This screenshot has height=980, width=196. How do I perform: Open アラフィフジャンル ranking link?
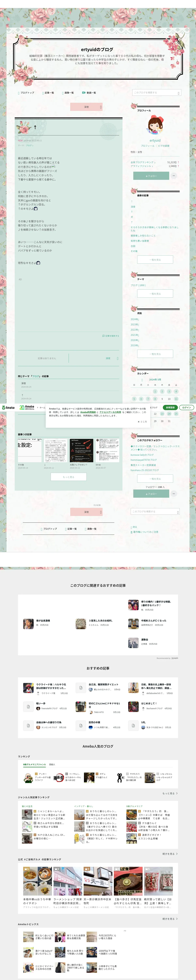(142, 166)
